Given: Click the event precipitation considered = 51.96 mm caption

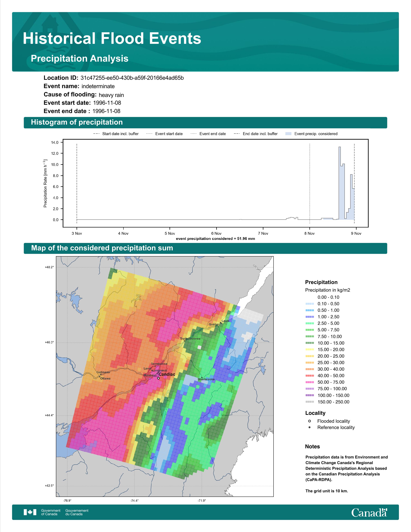Looking at the screenshot, I should 215,239.
